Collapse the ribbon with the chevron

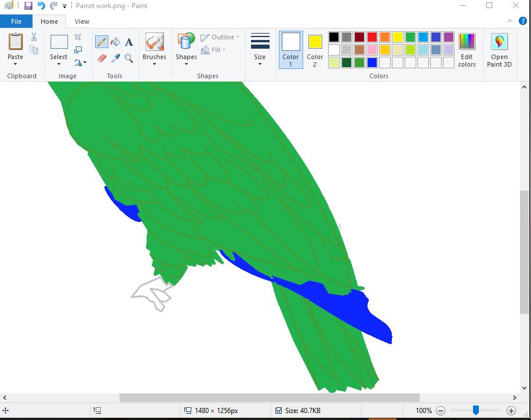[510, 21]
